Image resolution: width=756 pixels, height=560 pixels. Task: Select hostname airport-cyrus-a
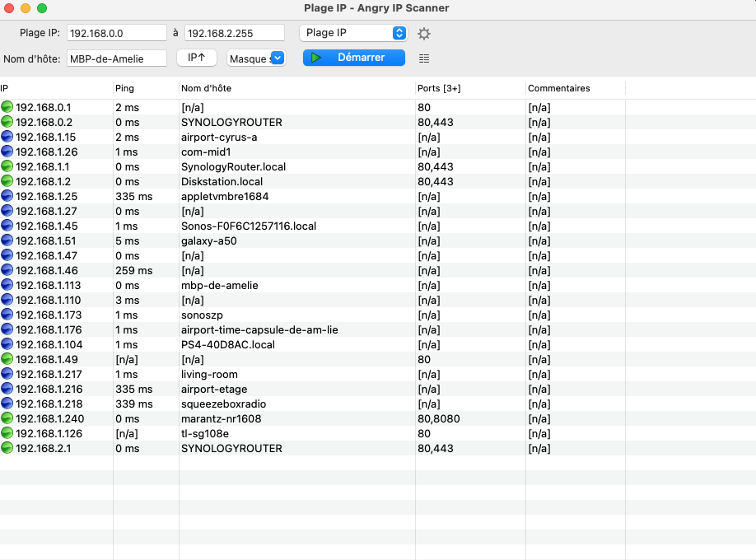click(219, 137)
